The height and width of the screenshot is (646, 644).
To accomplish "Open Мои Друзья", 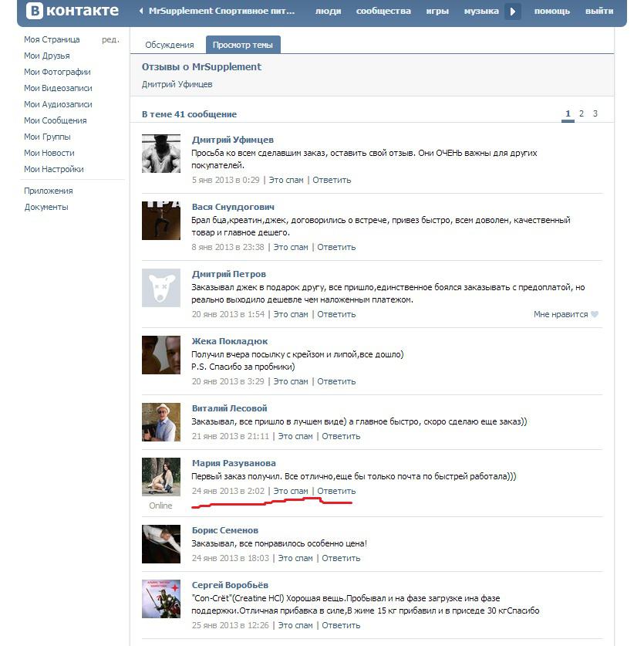I will 47,56.
